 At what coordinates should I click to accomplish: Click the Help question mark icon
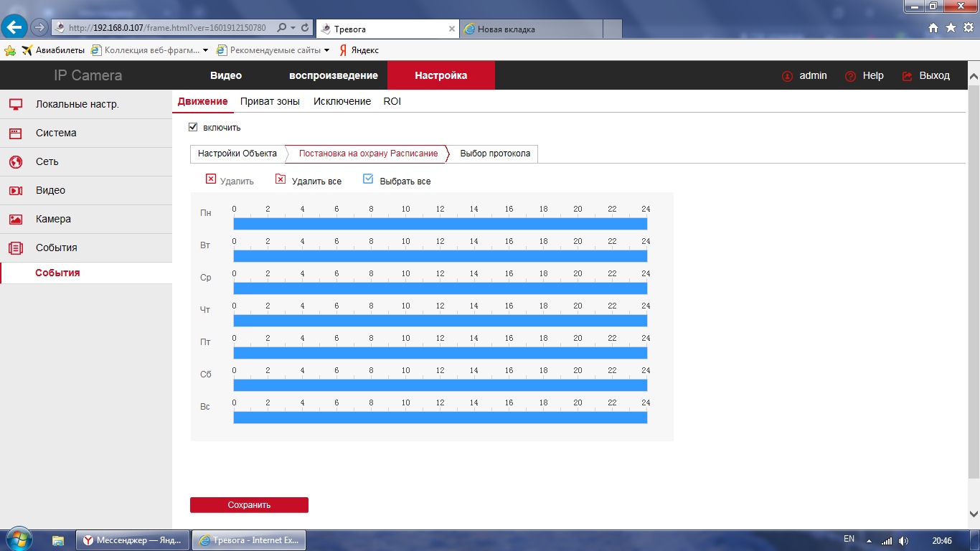click(851, 76)
